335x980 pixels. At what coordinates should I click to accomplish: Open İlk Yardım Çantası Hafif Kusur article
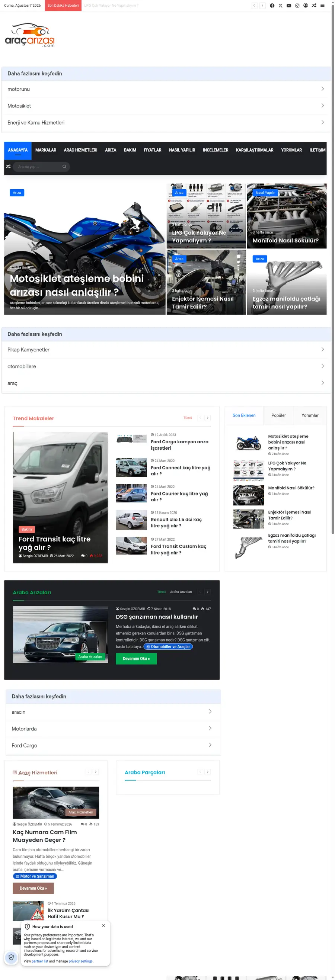(x=68, y=913)
